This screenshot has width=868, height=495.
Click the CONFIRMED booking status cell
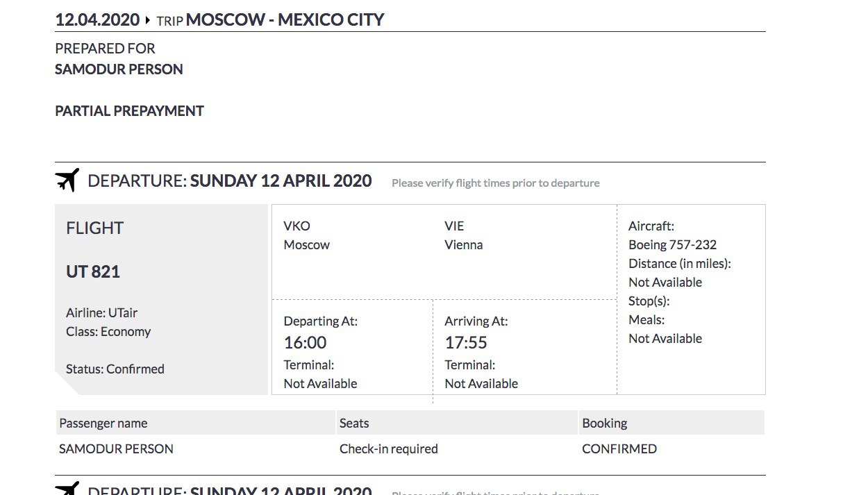(619, 449)
